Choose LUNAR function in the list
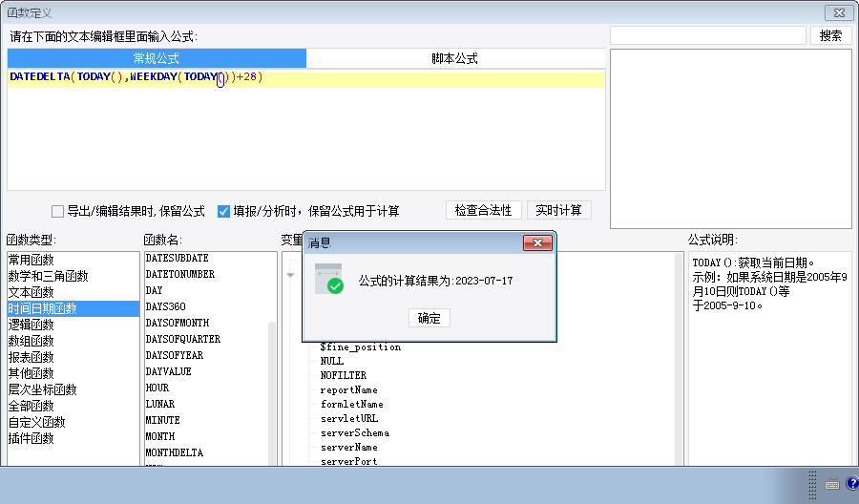This screenshot has height=504, width=859. coord(160,404)
